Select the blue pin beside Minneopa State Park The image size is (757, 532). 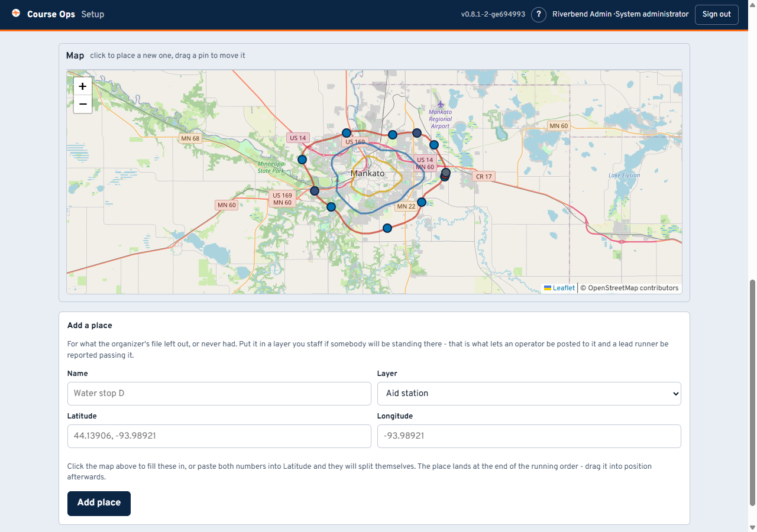pos(302,160)
